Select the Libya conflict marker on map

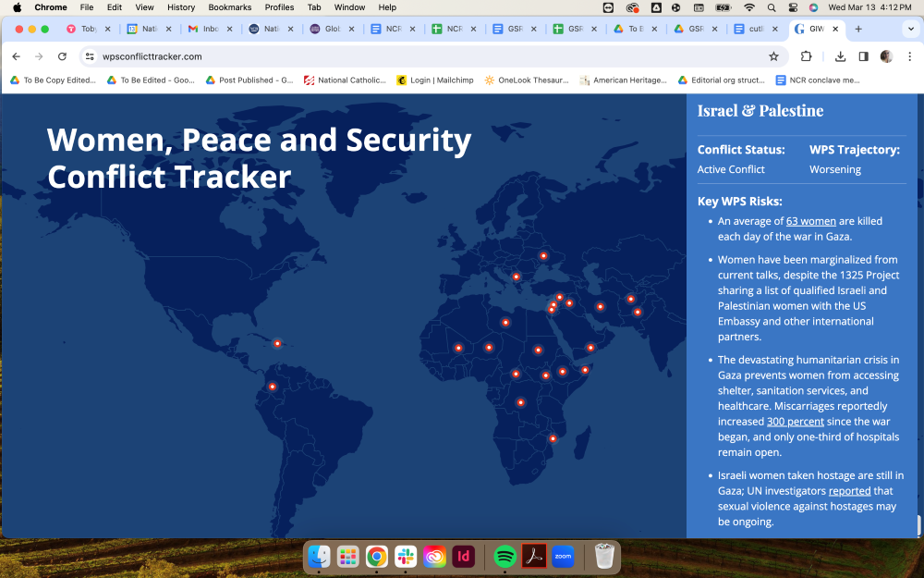(505, 323)
